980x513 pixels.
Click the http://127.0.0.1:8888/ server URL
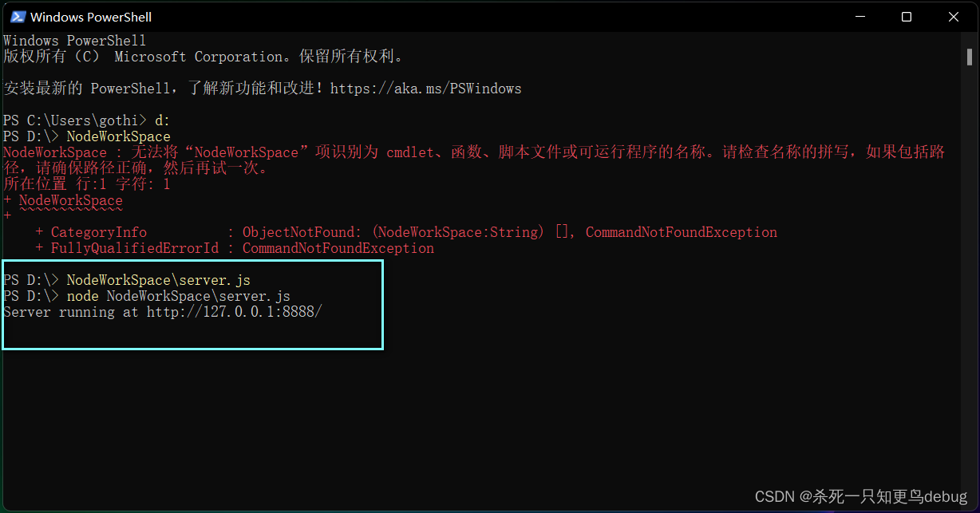coord(234,312)
